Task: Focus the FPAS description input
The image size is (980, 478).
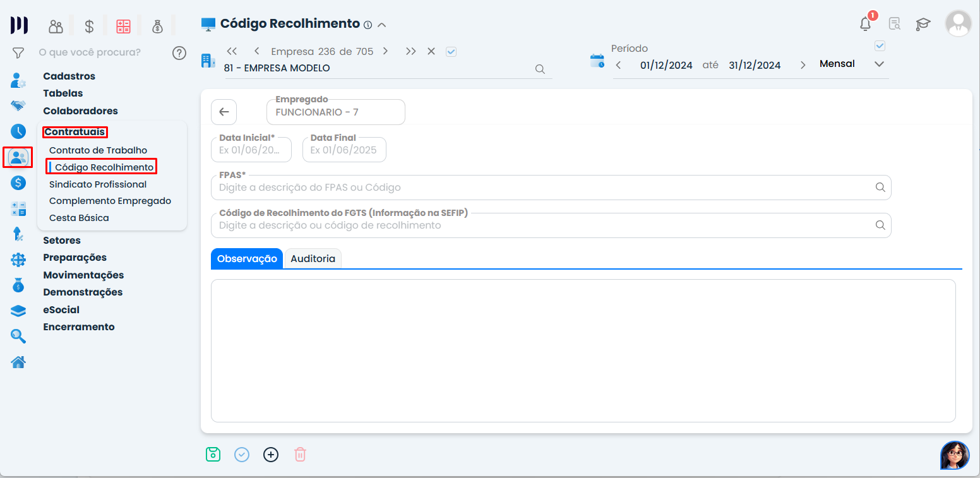Action: [x=551, y=188]
